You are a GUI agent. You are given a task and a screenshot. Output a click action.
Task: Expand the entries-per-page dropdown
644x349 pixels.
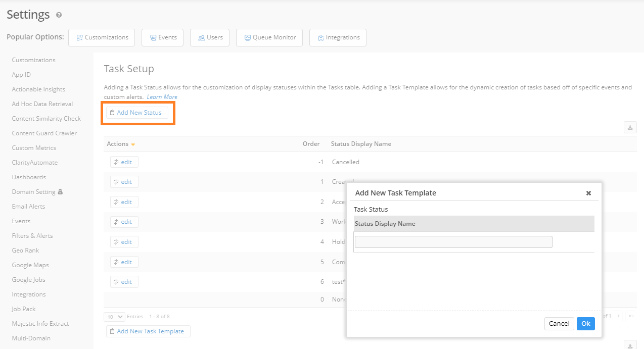pyautogui.click(x=114, y=317)
